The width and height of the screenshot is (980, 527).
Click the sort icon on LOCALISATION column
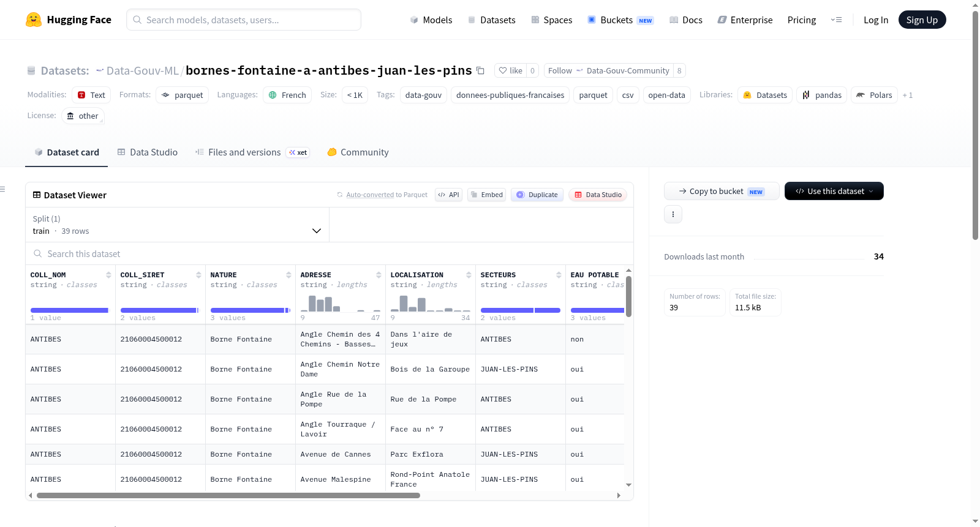pyautogui.click(x=469, y=275)
